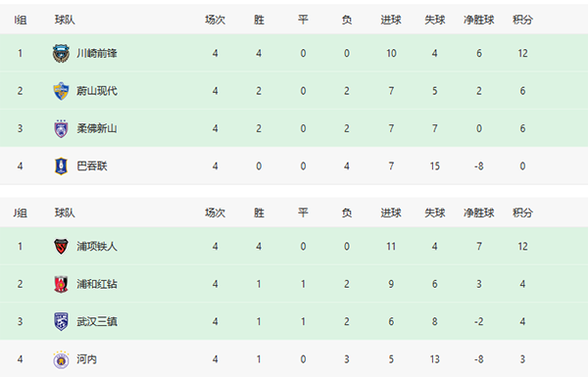Image resolution: width=588 pixels, height=377 pixels.
Task: Click 河内 team name text
Action: 86,359
